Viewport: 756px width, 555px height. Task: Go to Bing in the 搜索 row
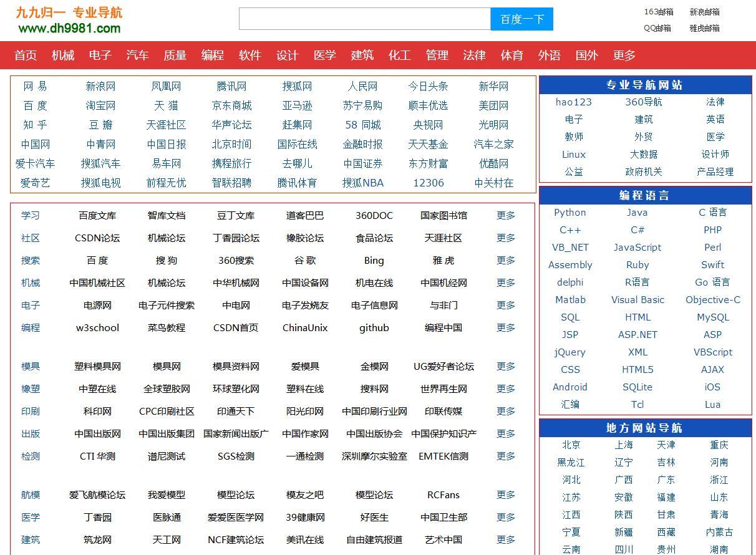coord(374,260)
